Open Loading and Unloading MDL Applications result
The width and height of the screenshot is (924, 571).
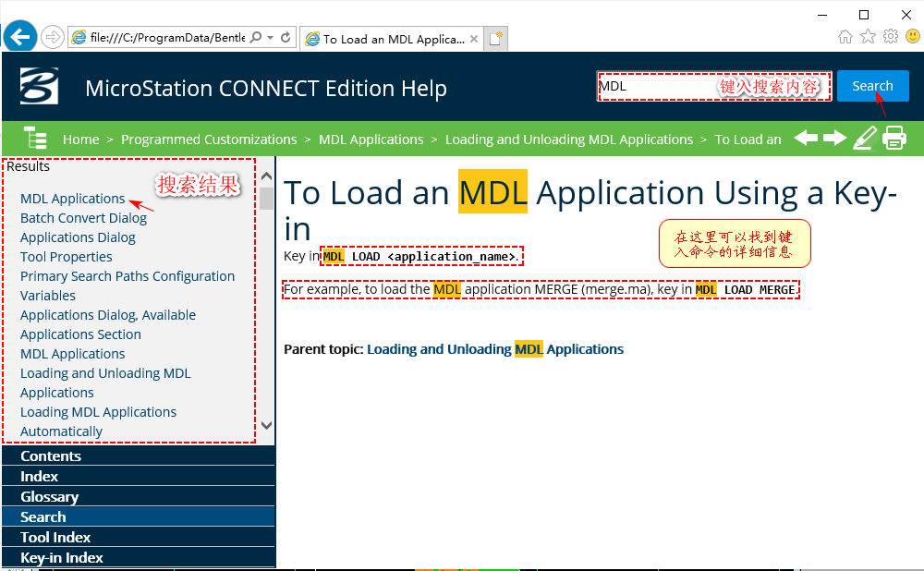105,383
